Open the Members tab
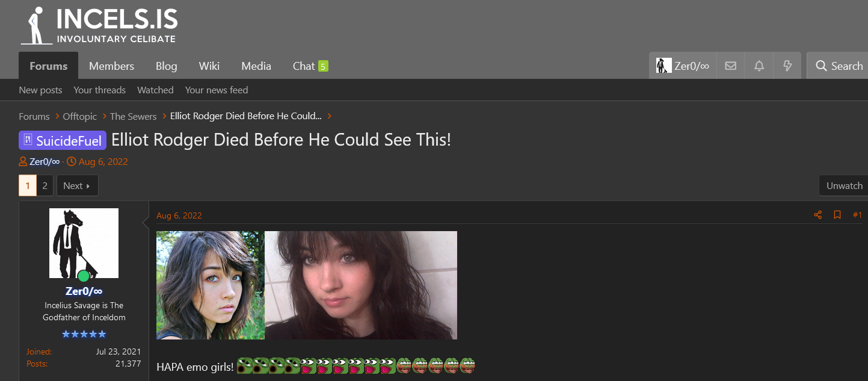This screenshot has height=381, width=868. (x=111, y=66)
